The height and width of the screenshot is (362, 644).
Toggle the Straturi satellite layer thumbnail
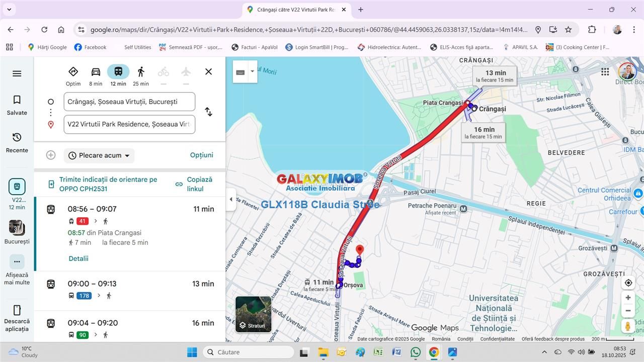pyautogui.click(x=254, y=314)
